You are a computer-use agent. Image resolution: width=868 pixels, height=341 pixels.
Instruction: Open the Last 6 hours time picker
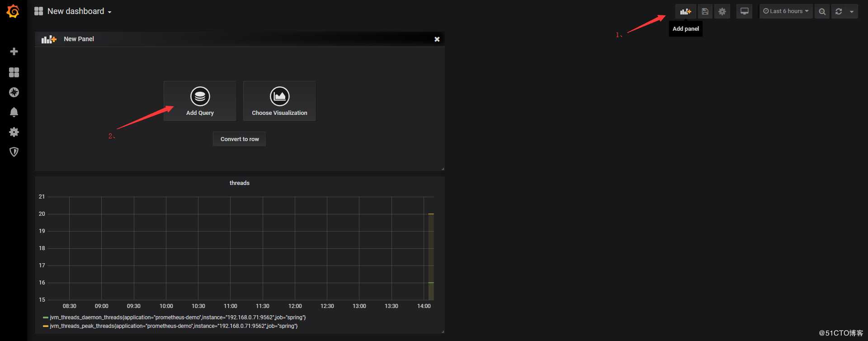786,11
